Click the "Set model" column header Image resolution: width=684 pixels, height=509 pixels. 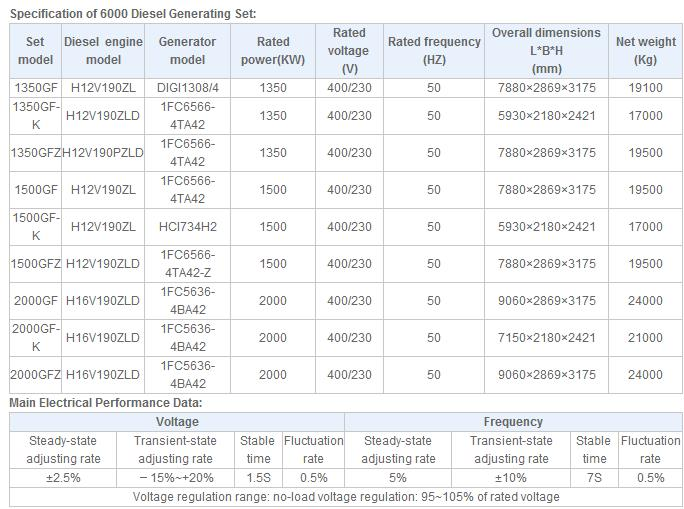point(35,50)
